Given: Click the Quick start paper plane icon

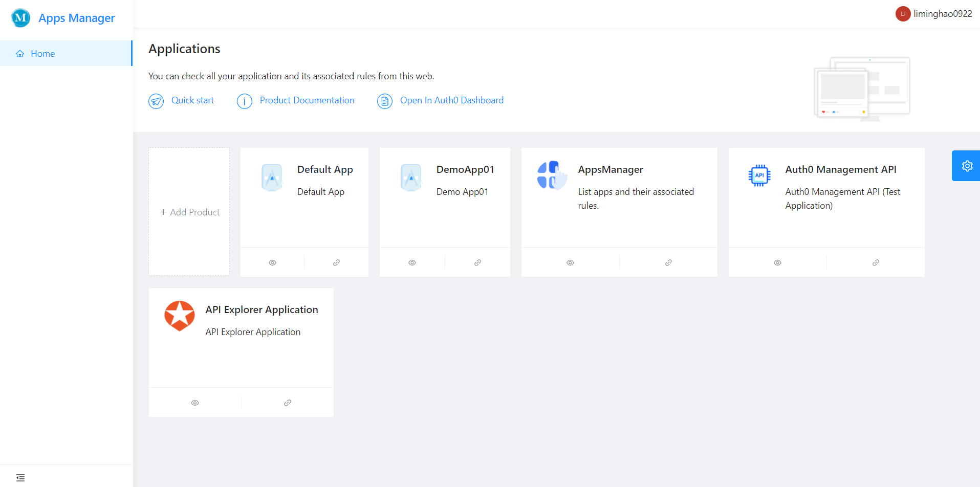Looking at the screenshot, I should point(156,101).
